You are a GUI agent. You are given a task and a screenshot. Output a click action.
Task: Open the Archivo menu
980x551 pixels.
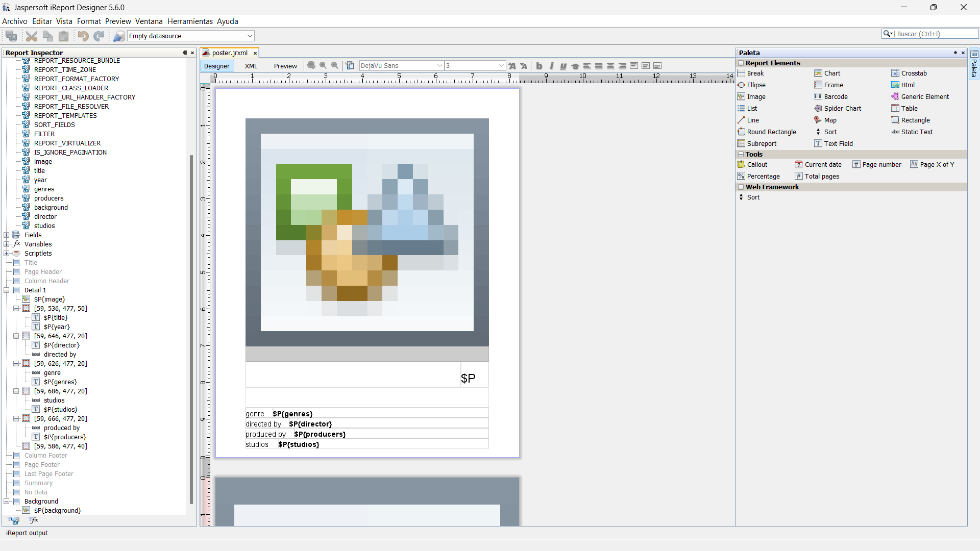15,21
